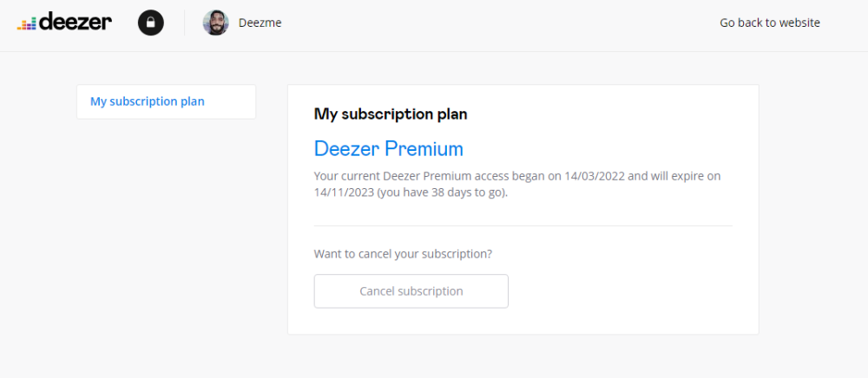Click the subscription access description paragraph
The image size is (868, 378).
pyautogui.click(x=517, y=185)
